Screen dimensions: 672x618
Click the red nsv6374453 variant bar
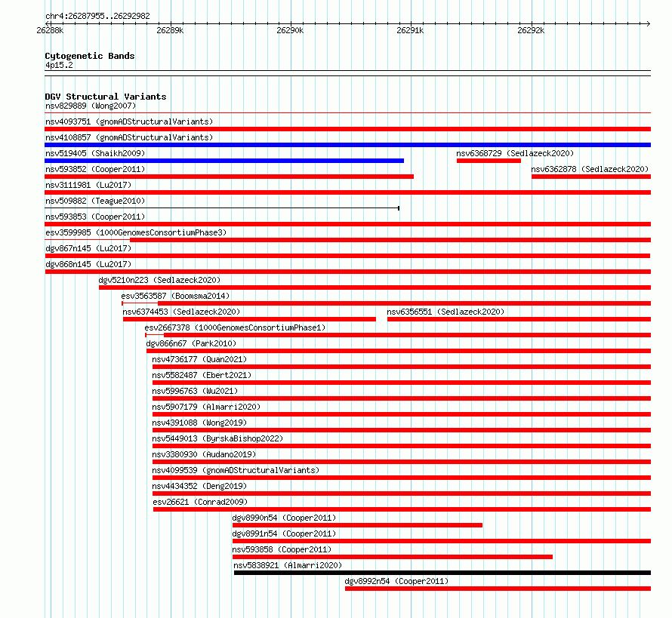pyautogui.click(x=249, y=319)
